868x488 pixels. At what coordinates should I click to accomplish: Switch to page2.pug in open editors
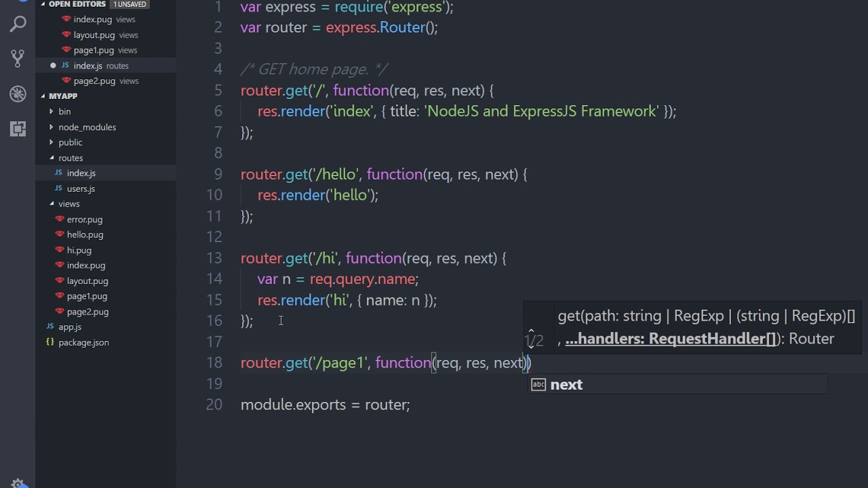coord(94,81)
